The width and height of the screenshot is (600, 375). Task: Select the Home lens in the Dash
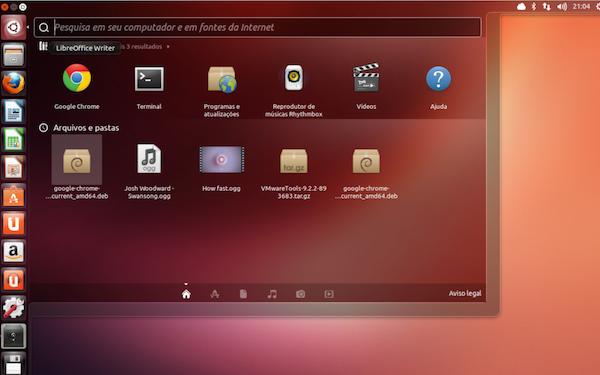[186, 294]
